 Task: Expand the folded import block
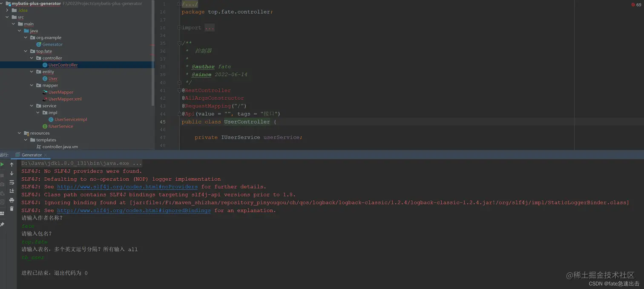click(x=209, y=28)
